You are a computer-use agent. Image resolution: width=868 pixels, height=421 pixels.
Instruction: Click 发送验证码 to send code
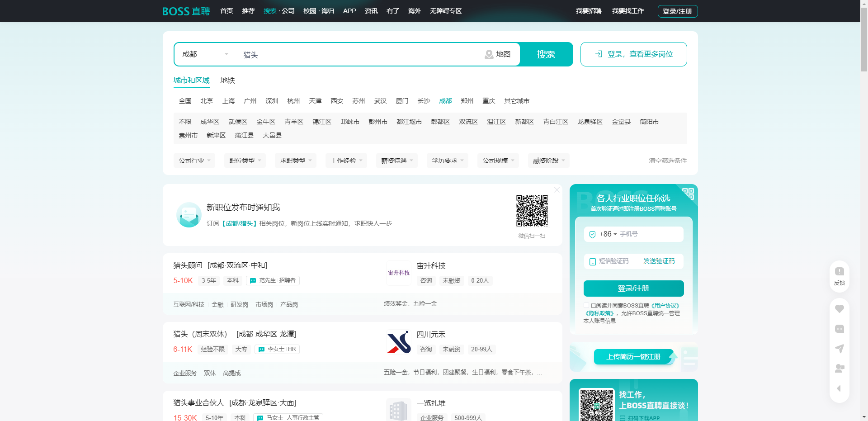pyautogui.click(x=659, y=261)
